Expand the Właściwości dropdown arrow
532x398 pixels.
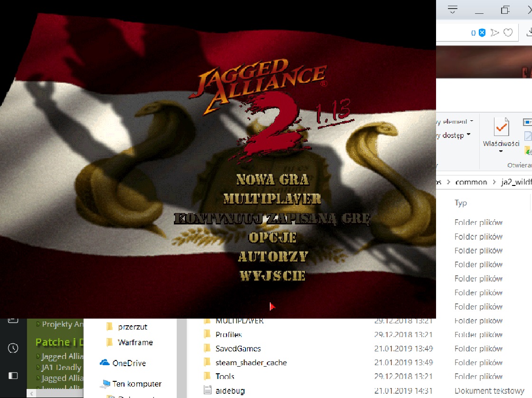tap(501, 152)
